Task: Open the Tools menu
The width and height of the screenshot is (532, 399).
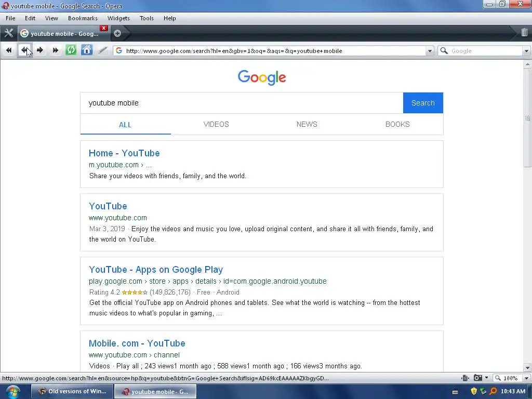Action: pyautogui.click(x=147, y=18)
